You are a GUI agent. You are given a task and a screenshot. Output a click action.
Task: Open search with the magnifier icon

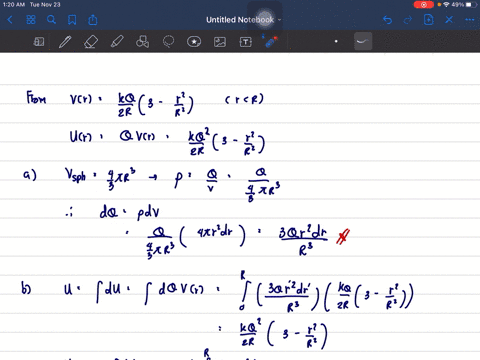pyautogui.click(x=51, y=20)
